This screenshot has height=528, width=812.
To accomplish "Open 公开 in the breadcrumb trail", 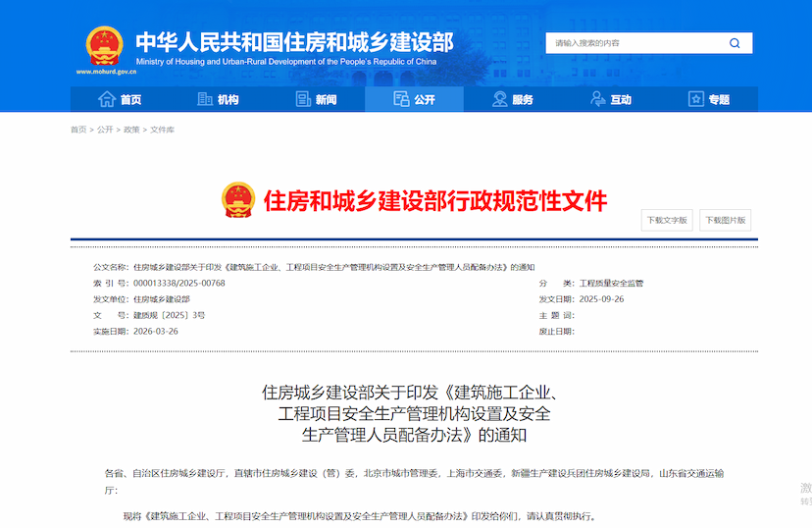I will pos(105,130).
